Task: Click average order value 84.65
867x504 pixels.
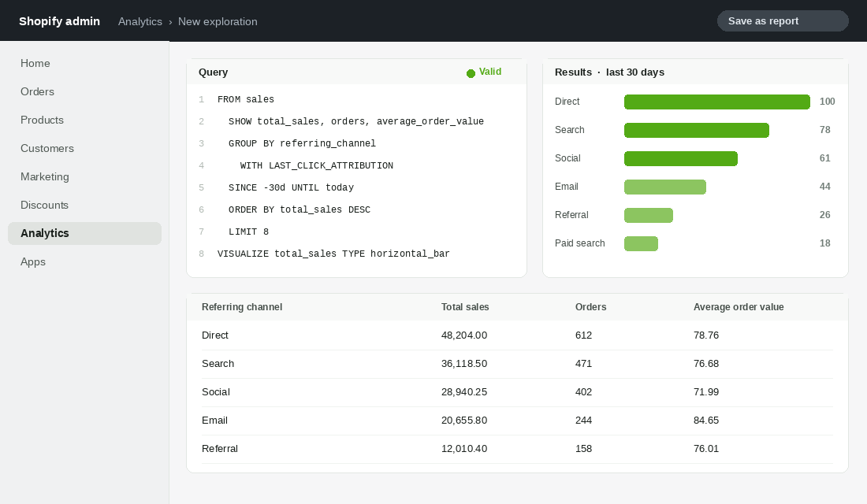Action: click(x=706, y=421)
